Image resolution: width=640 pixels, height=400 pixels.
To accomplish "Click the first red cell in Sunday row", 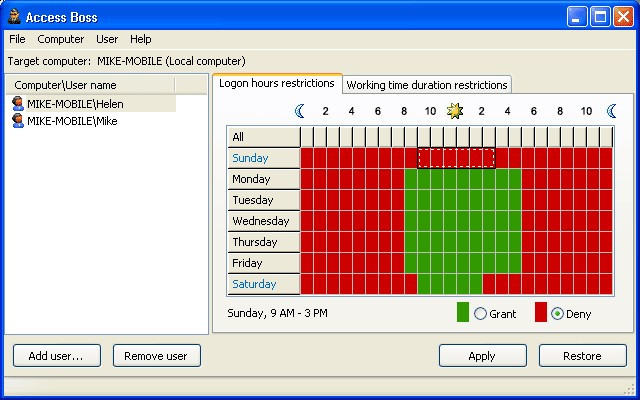I will tap(307, 158).
